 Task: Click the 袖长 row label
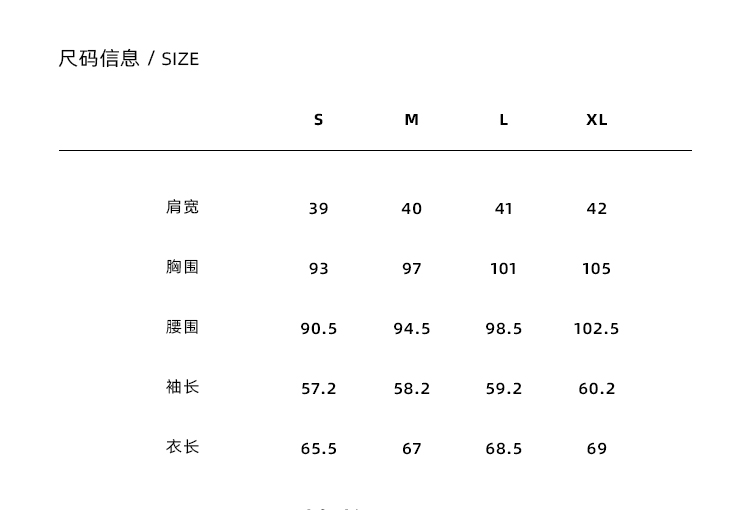[x=182, y=387]
